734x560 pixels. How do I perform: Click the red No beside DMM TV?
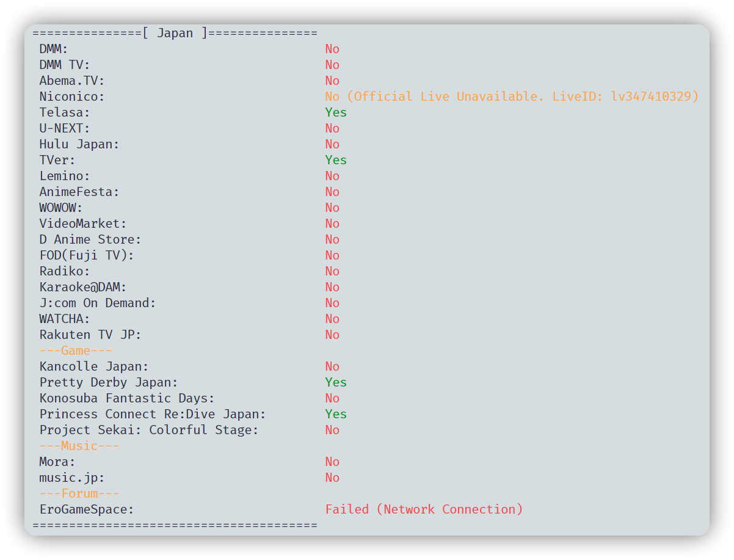[332, 65]
